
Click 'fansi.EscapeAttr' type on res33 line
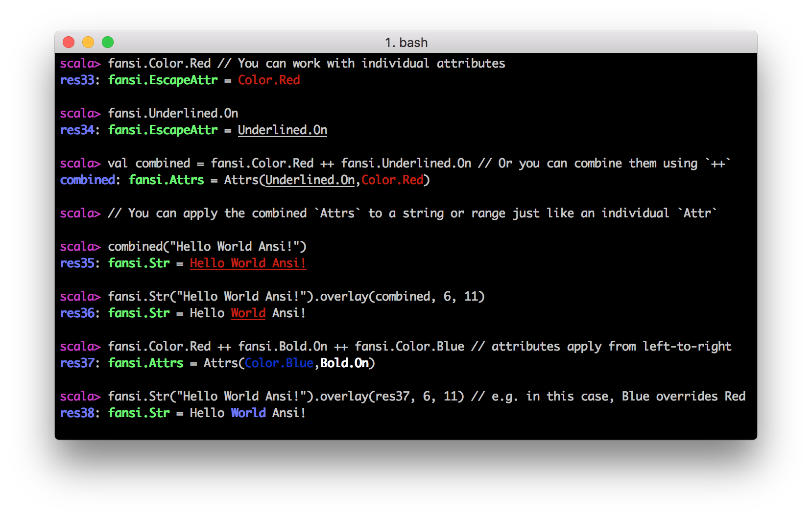163,80
